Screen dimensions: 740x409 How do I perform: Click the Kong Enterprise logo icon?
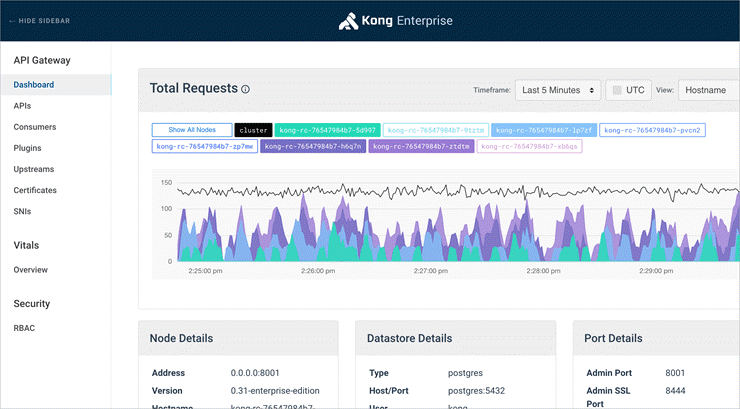[349, 21]
